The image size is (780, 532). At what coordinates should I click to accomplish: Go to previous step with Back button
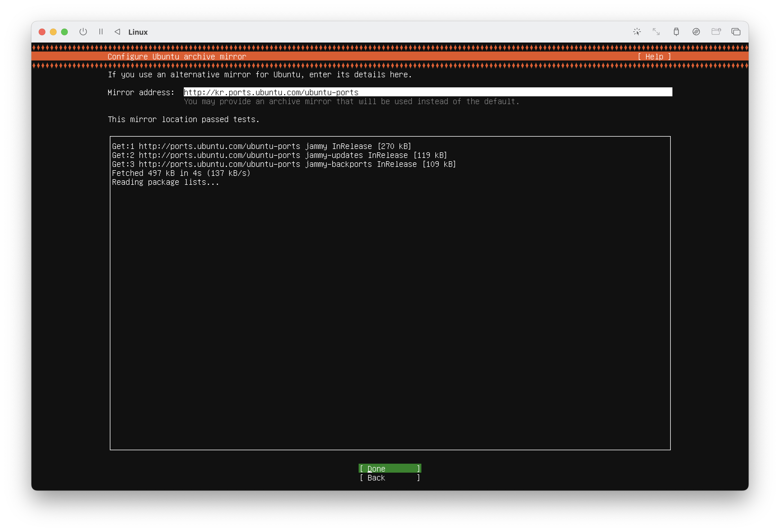tap(390, 478)
